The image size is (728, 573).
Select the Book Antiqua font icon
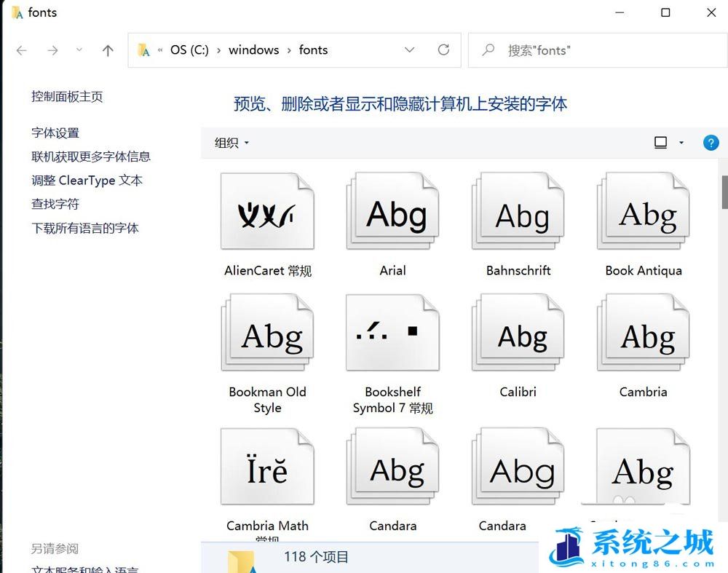pyautogui.click(x=644, y=213)
